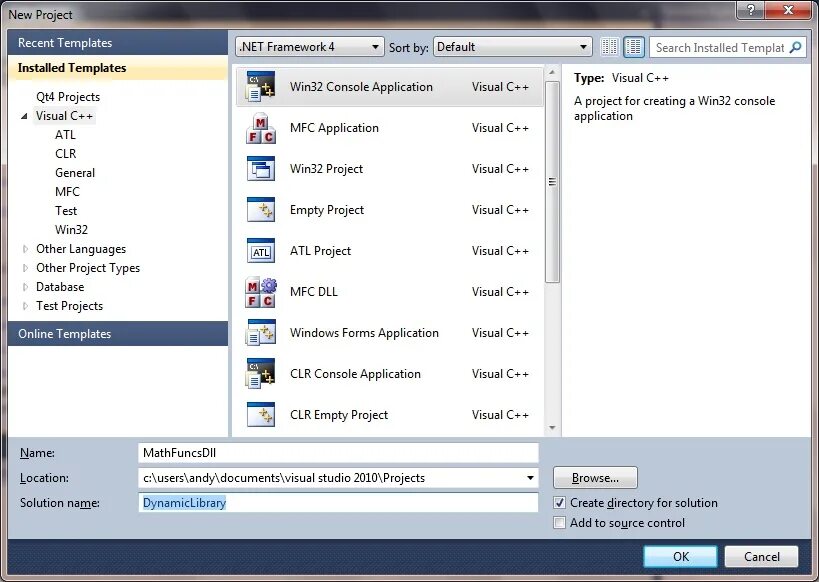Viewport: 819px width, 582px height.
Task: Click the MFC DLL template icon
Action: 260,292
